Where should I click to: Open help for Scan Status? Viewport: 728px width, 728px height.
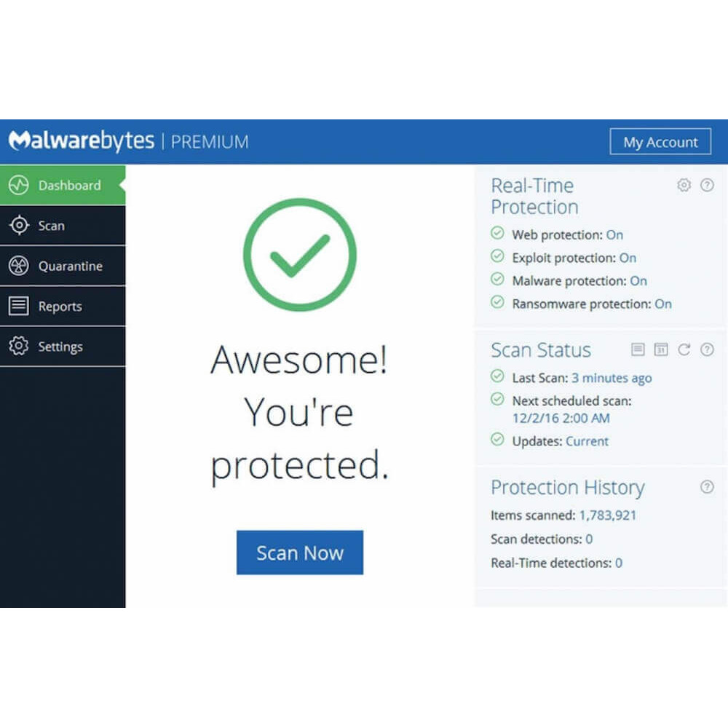pos(707,349)
